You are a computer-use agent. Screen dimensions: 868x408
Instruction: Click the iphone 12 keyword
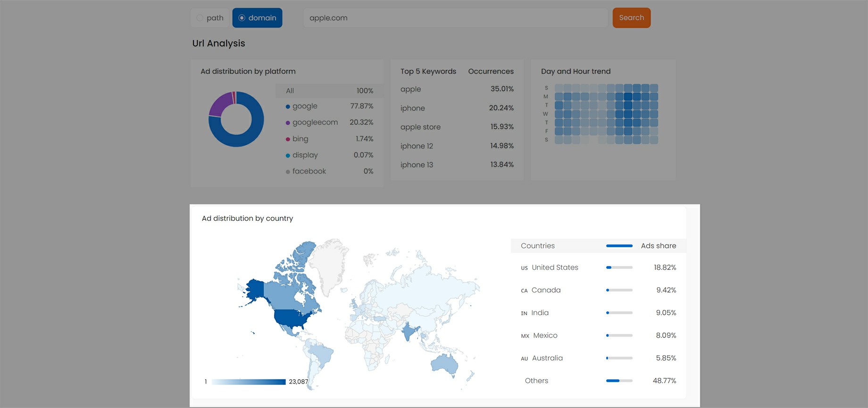(x=417, y=146)
